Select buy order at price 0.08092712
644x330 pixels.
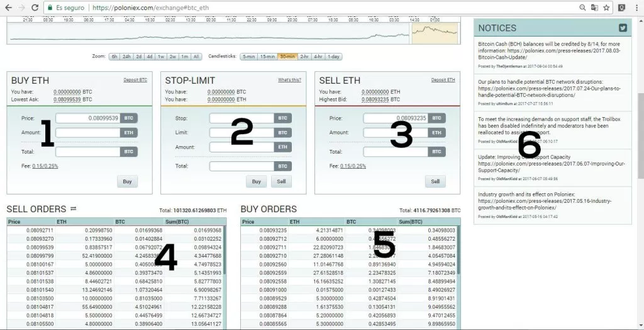coord(348,239)
